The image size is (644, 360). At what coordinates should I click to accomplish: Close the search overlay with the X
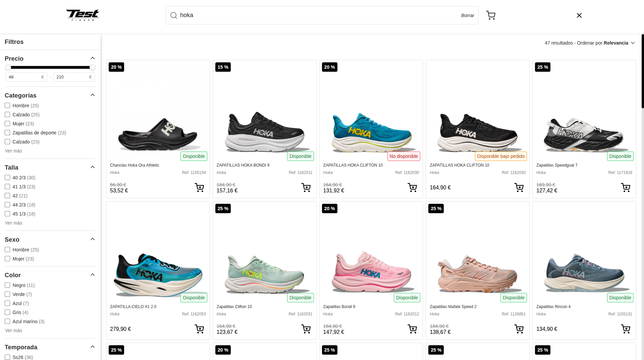(x=579, y=15)
